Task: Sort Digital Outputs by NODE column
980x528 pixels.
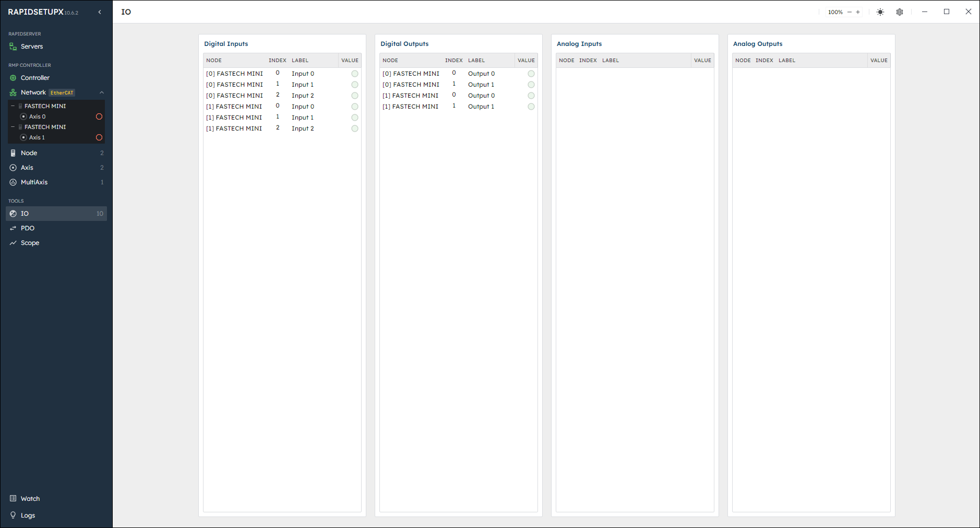Action: click(390, 61)
